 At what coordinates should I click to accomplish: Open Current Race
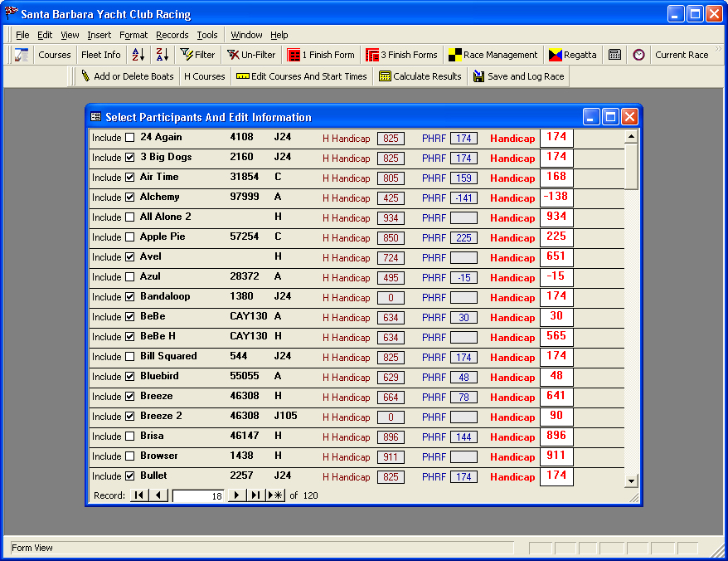[682, 55]
